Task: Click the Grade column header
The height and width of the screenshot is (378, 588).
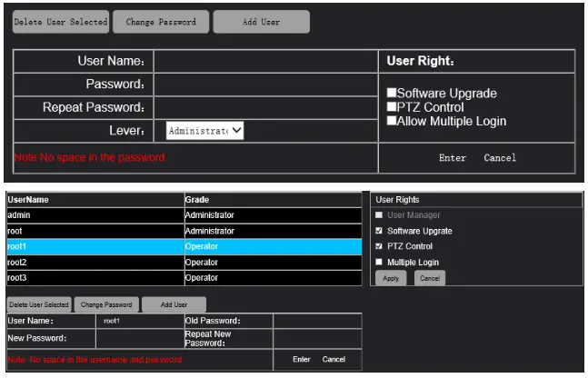Action: [x=273, y=200]
